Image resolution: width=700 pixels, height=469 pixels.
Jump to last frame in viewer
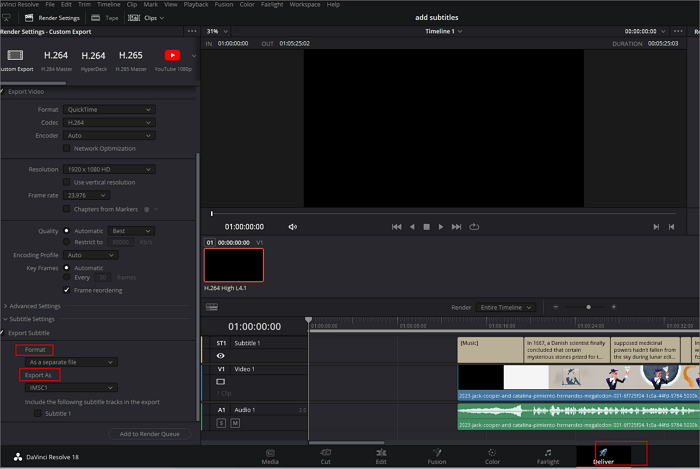(x=456, y=227)
